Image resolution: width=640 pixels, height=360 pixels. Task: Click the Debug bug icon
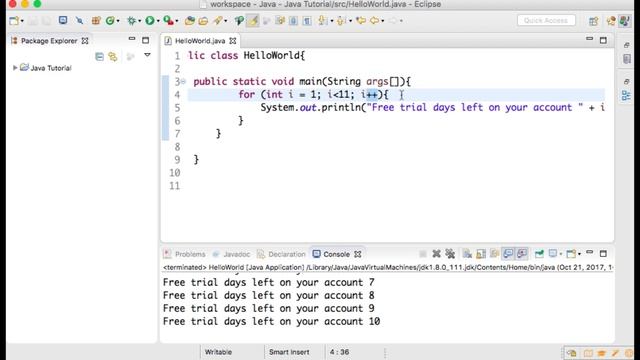click(x=131, y=20)
